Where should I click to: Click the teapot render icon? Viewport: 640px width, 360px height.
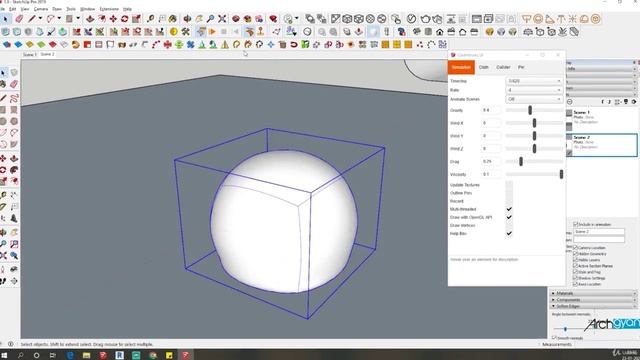point(425,19)
